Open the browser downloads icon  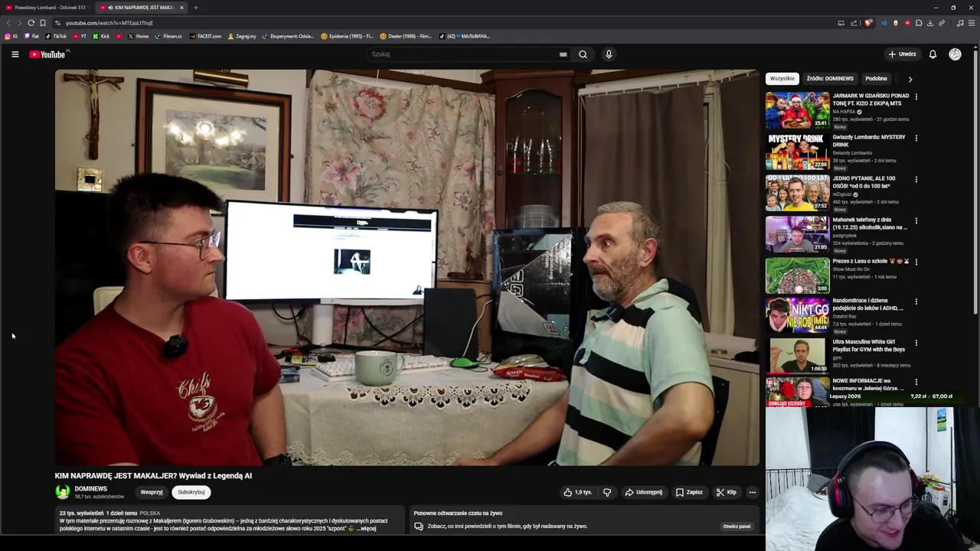tap(930, 23)
